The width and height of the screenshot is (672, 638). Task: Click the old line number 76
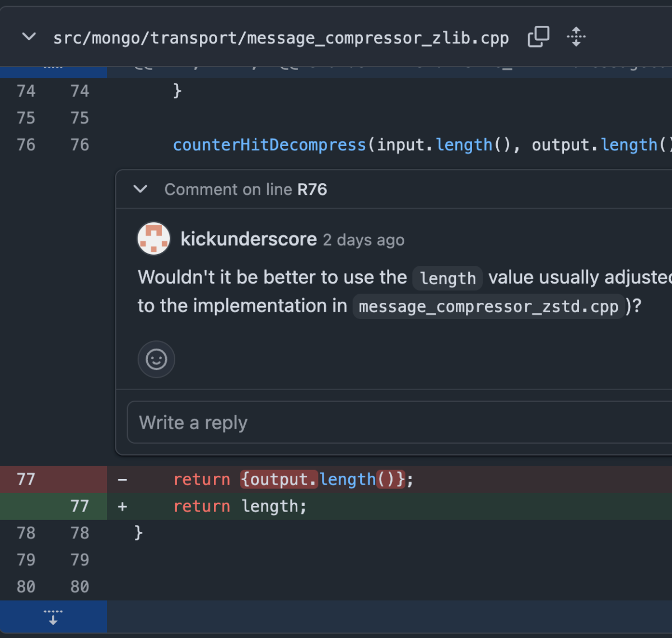tap(26, 145)
